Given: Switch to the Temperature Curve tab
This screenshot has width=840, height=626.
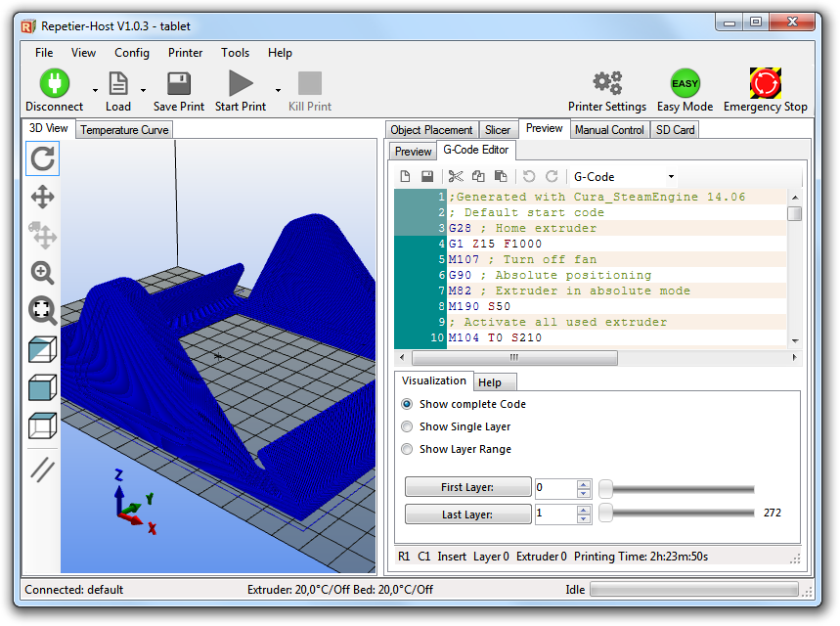Looking at the screenshot, I should (x=124, y=130).
